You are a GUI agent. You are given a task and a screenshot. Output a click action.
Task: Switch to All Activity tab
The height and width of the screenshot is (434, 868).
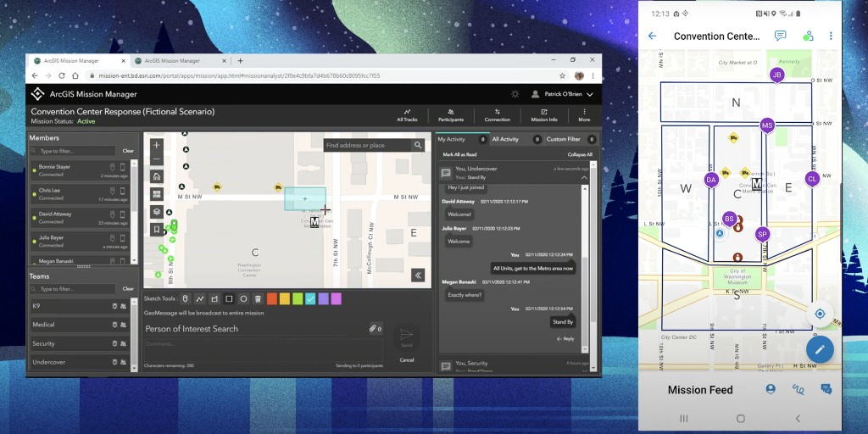click(x=516, y=139)
